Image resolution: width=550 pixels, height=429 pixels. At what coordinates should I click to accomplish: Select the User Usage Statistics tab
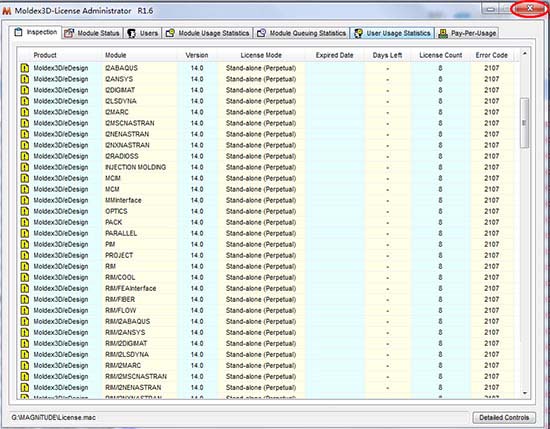click(x=392, y=33)
